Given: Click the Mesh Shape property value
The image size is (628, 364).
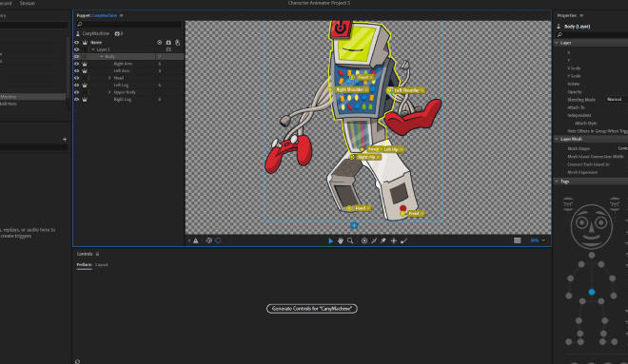Looking at the screenshot, I should (x=622, y=149).
